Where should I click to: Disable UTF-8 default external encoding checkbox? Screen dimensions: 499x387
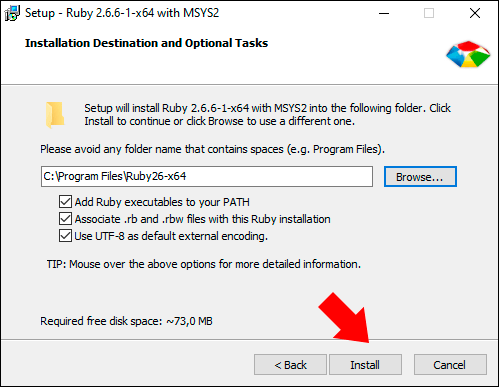[65, 236]
